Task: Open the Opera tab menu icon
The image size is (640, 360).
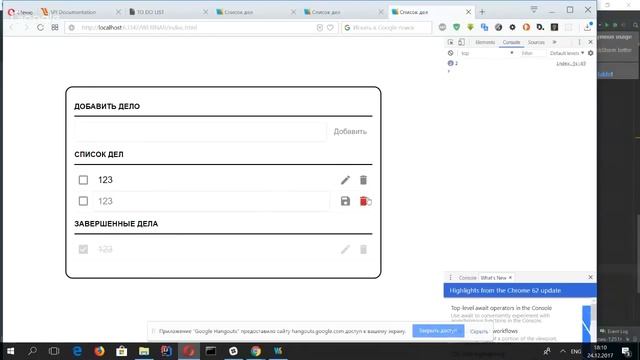Action: click(x=533, y=10)
